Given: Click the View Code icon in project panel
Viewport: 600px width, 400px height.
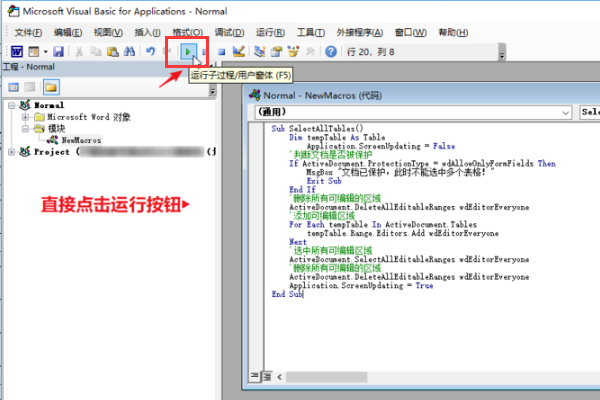Looking at the screenshot, I should tap(13, 87).
